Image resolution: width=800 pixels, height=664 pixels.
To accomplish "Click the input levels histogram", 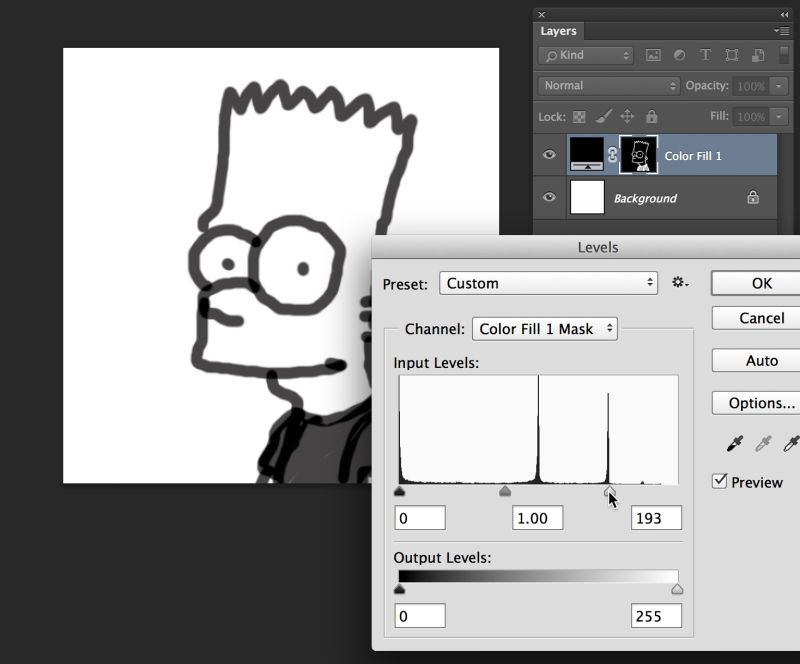I will point(538,430).
